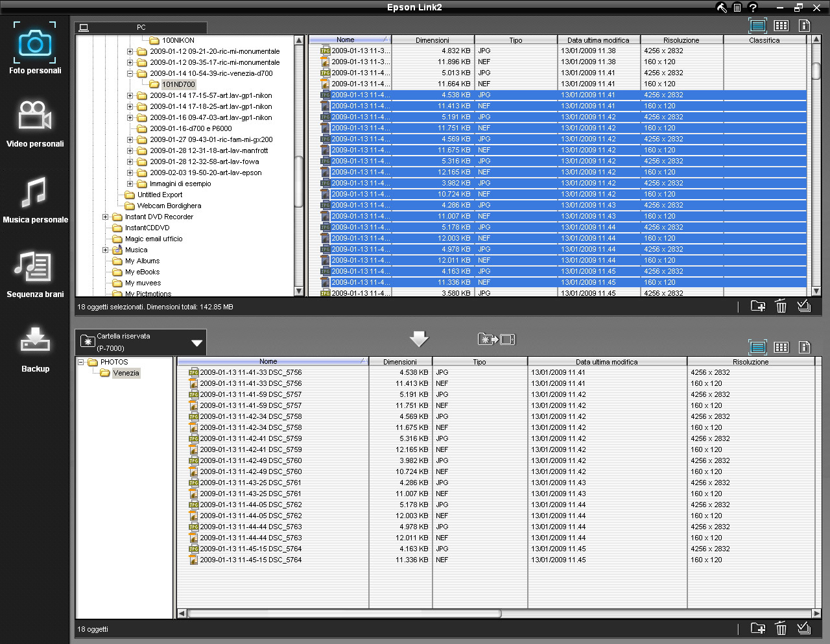Select lower file DSC_5762 sized 12.003 KB
This screenshot has height=644, width=830.
[496, 516]
